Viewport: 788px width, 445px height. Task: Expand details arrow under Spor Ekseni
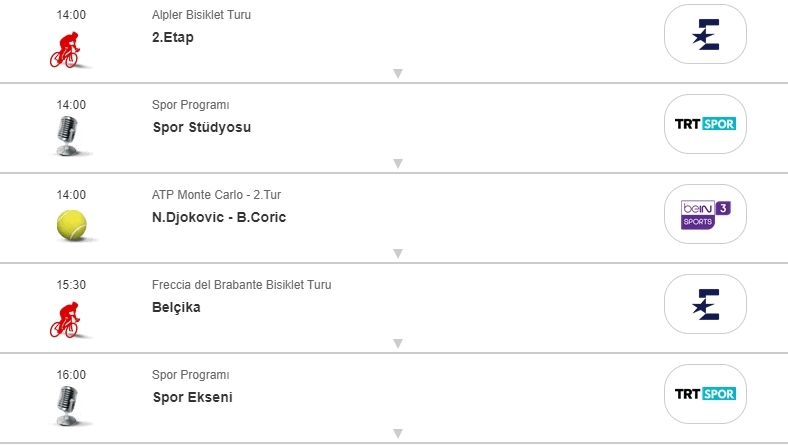(397, 433)
